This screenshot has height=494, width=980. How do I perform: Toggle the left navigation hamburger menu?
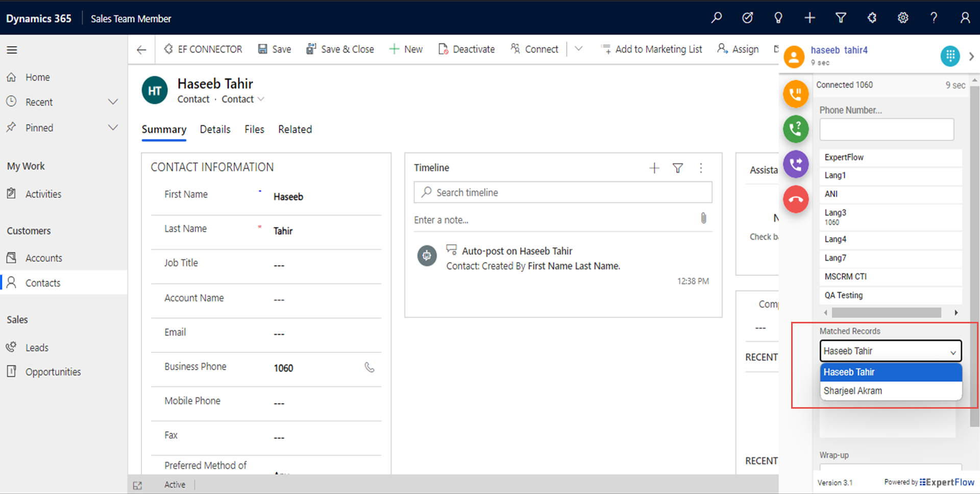tap(12, 50)
